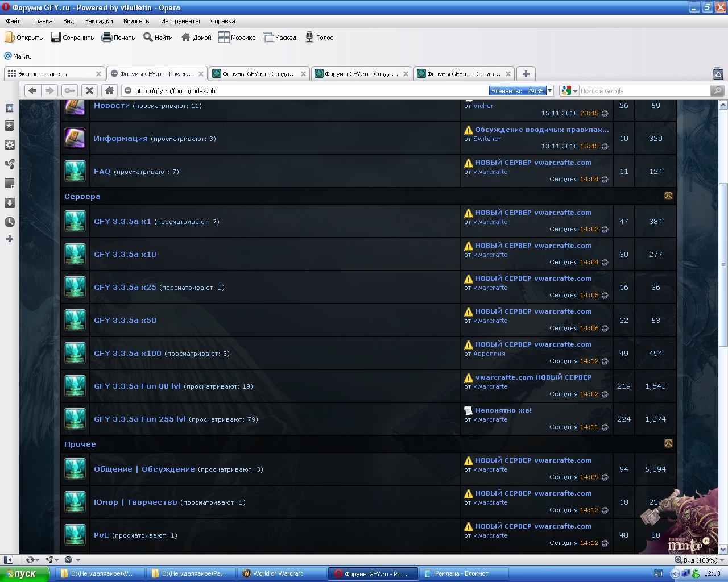
Task: Go forward with the right arrow button
Action: (50, 90)
